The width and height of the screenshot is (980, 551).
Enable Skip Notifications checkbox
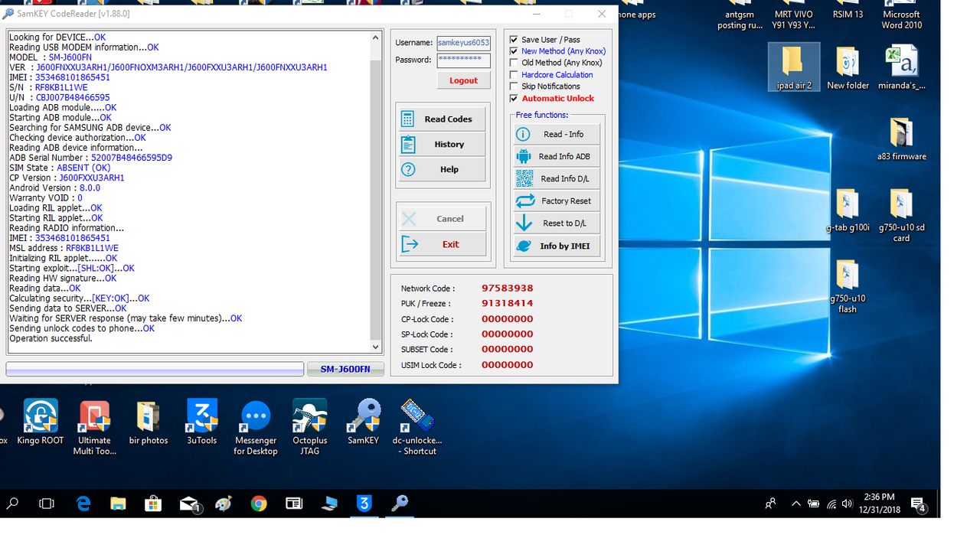(x=514, y=86)
